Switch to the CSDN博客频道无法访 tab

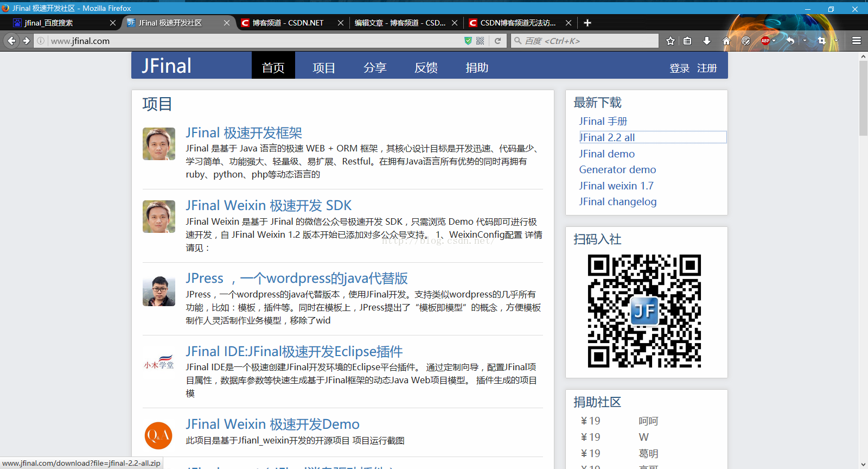[520, 23]
